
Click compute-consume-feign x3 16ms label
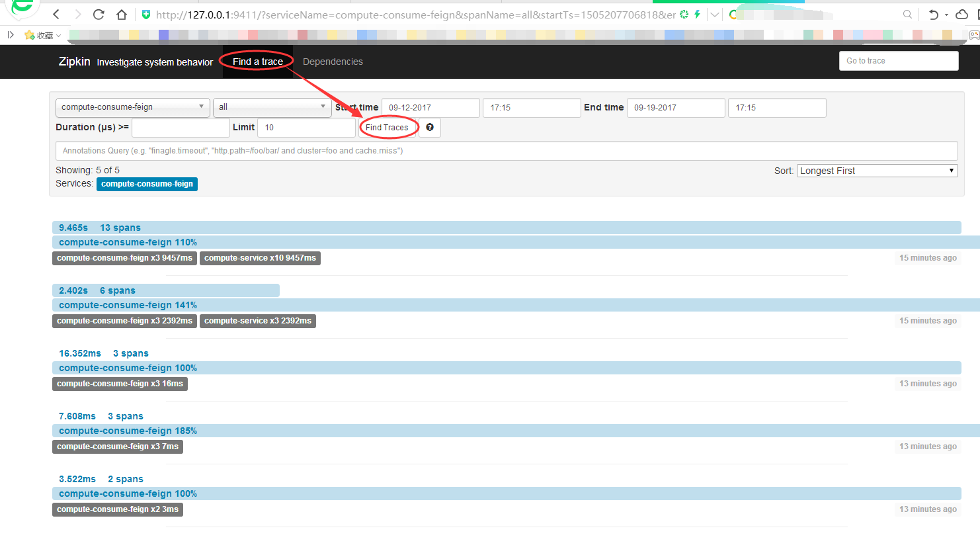120,384
